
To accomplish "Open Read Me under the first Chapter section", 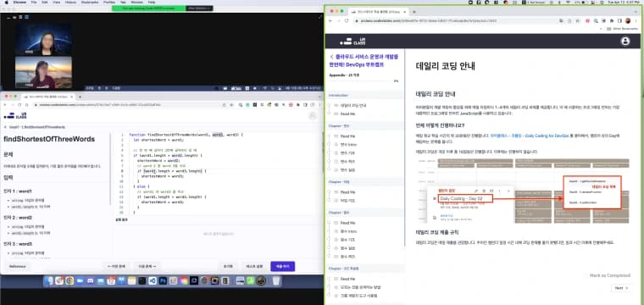I will coord(348,136).
